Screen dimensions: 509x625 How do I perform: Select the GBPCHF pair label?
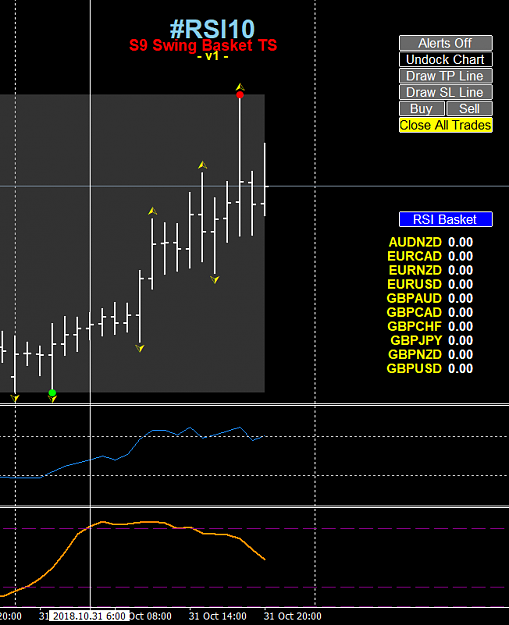click(415, 326)
